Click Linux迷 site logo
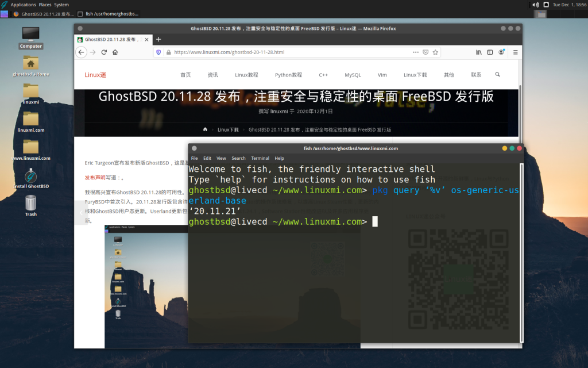The width and height of the screenshot is (588, 368). click(x=95, y=75)
